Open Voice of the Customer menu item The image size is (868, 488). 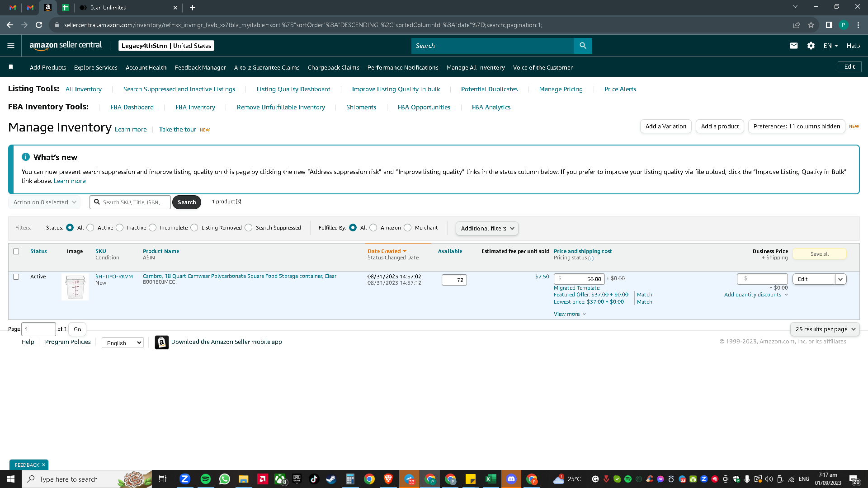pyautogui.click(x=543, y=67)
